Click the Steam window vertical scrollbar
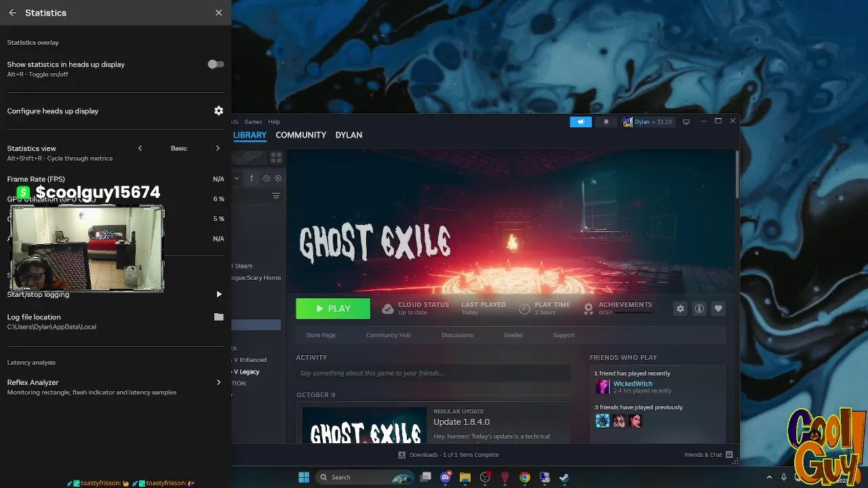The width and height of the screenshot is (868, 488). (737, 176)
